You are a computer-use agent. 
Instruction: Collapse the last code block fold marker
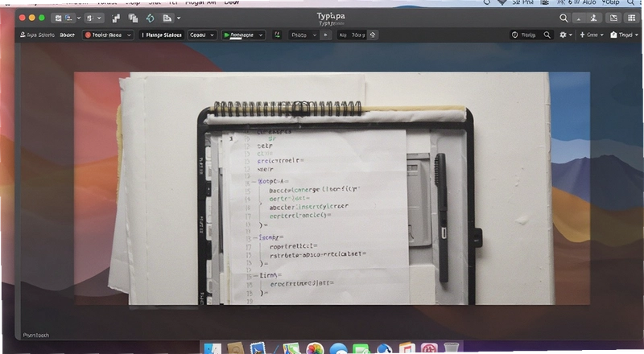click(x=255, y=275)
